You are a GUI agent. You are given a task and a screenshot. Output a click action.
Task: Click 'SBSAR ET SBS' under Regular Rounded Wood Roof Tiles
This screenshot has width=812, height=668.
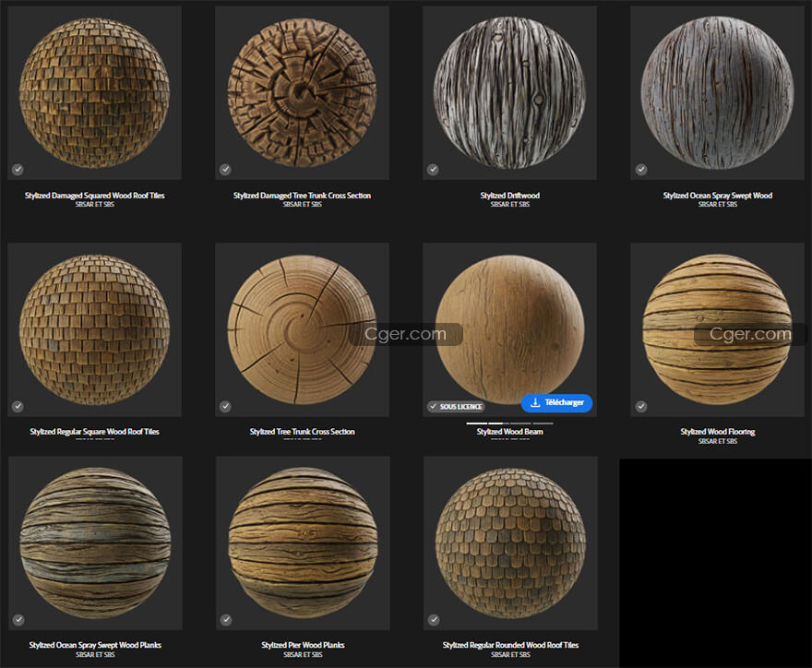(x=510, y=654)
